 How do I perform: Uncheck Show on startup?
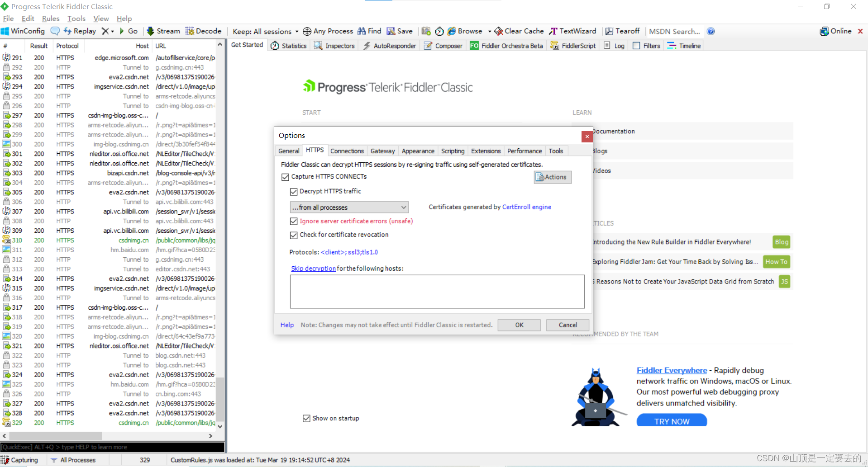pyautogui.click(x=306, y=419)
